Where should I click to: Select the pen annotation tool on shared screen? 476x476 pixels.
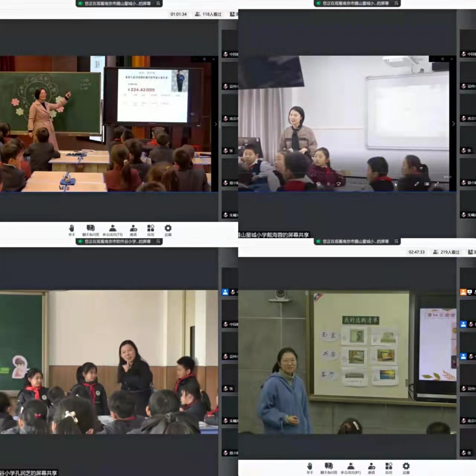point(416,184)
